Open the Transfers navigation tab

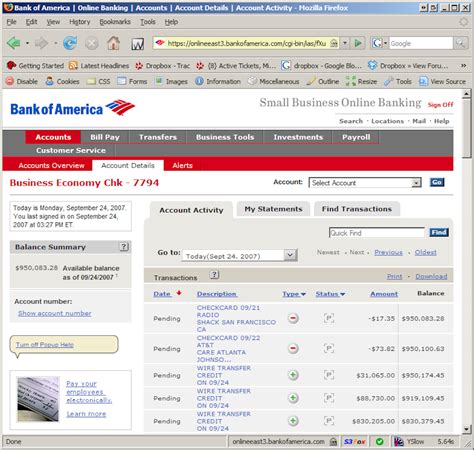158,137
